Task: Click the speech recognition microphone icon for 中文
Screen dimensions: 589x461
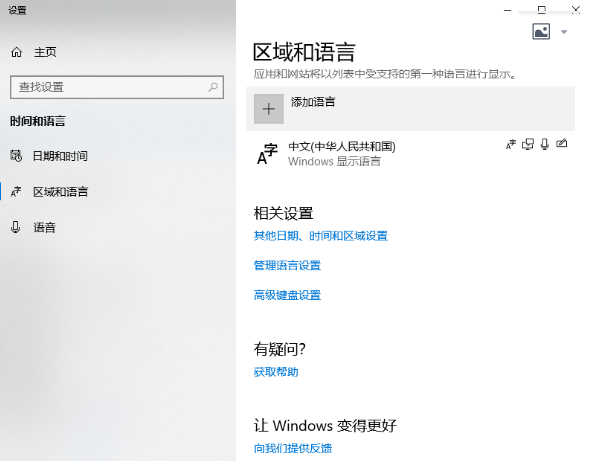Action: (x=545, y=144)
